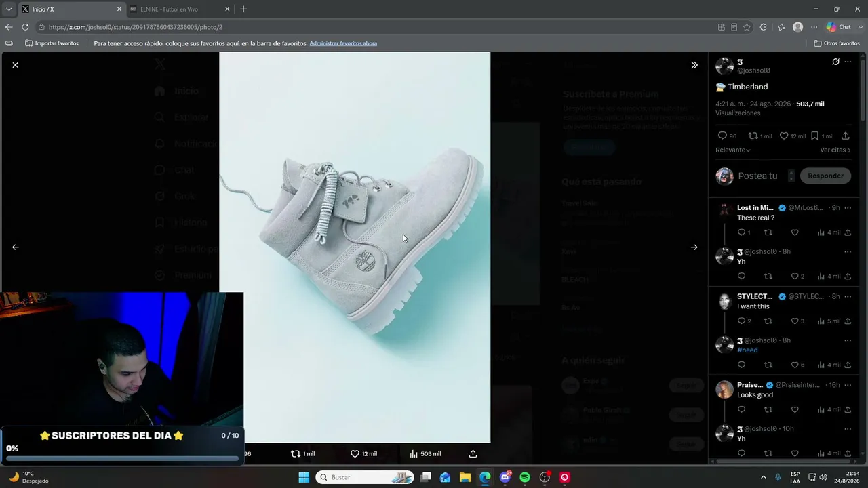Viewport: 868px width, 488px height.
Task: Repost the 'These real ?' reply
Action: (768, 232)
